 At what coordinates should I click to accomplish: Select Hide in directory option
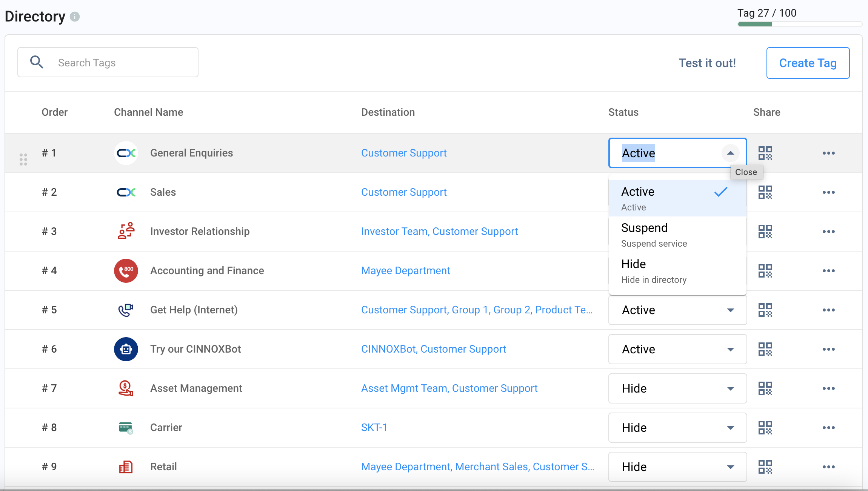point(677,271)
